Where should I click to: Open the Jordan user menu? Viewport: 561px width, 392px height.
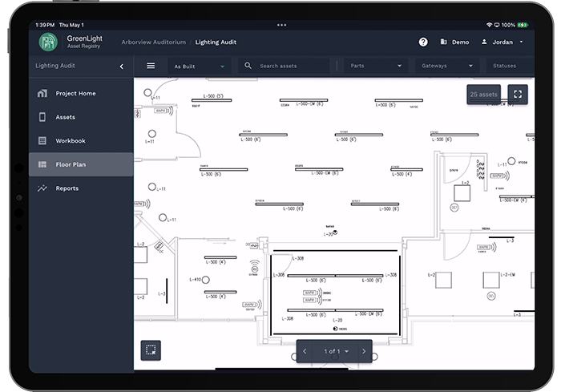tap(503, 42)
